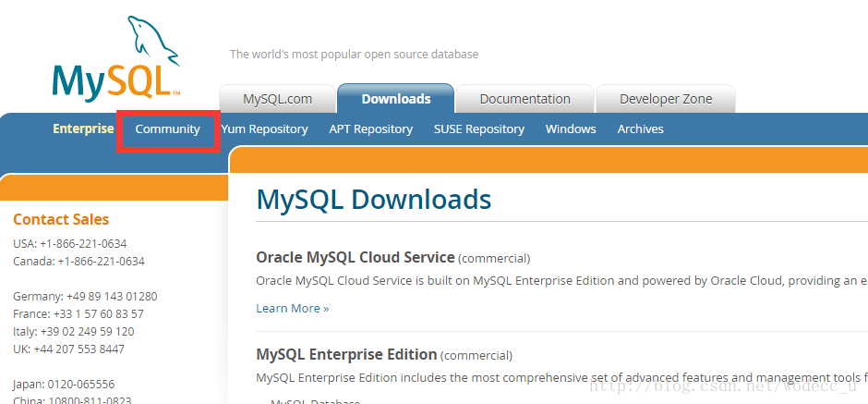Viewport: 868px width, 404px height.
Task: Select the Canada: +1-866-221-0634 line
Action: 78,262
